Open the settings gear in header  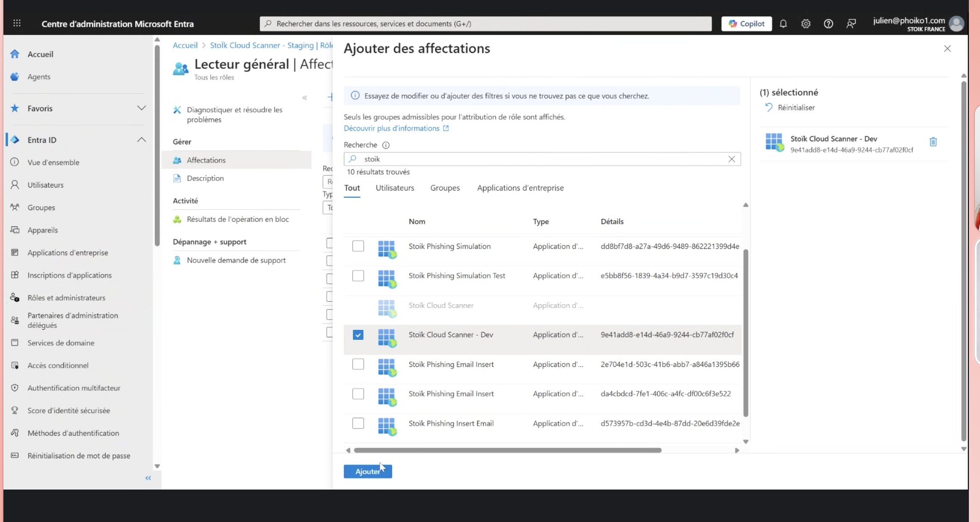(806, 24)
